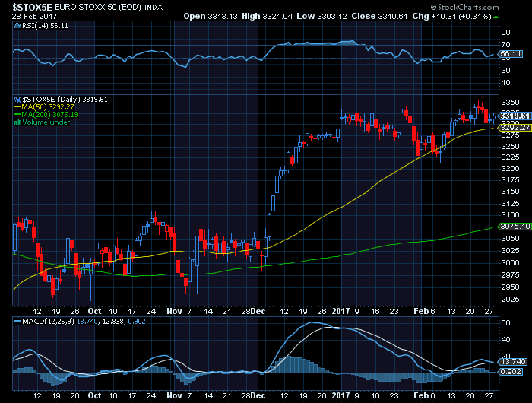Click the Dec label under the MACD panel
This screenshot has width=532, height=403.
[258, 396]
